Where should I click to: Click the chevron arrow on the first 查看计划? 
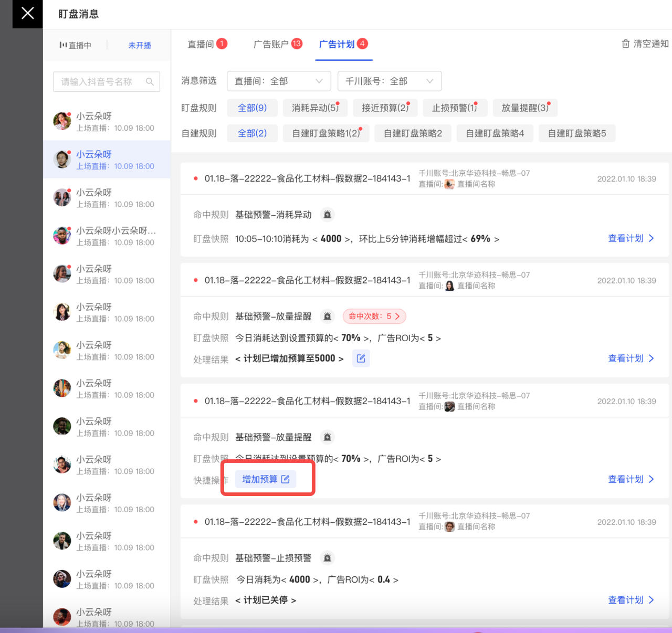click(x=651, y=238)
